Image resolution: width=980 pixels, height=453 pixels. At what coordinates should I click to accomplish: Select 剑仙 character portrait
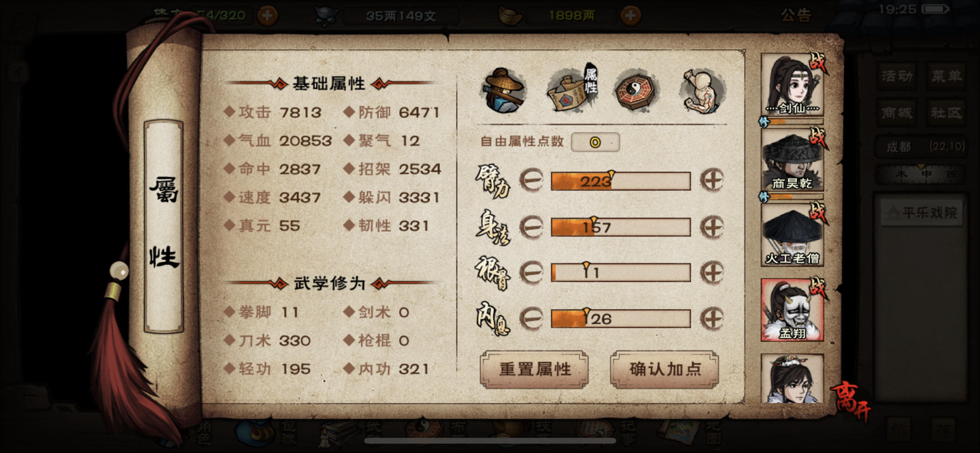pos(792,85)
